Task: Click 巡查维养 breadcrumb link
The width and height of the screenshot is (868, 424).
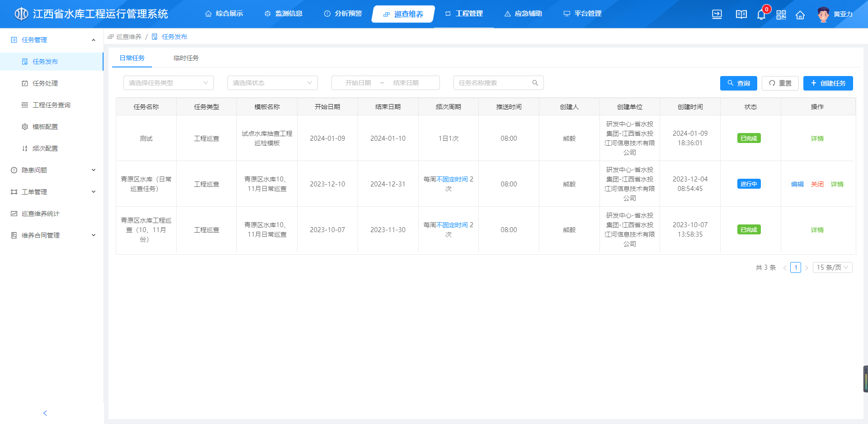Action: (x=129, y=37)
